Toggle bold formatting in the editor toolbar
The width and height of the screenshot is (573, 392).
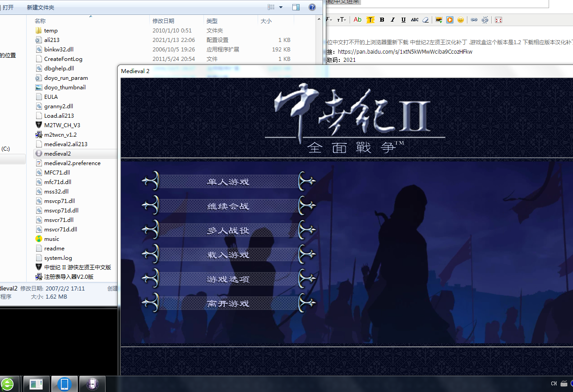pyautogui.click(x=382, y=20)
